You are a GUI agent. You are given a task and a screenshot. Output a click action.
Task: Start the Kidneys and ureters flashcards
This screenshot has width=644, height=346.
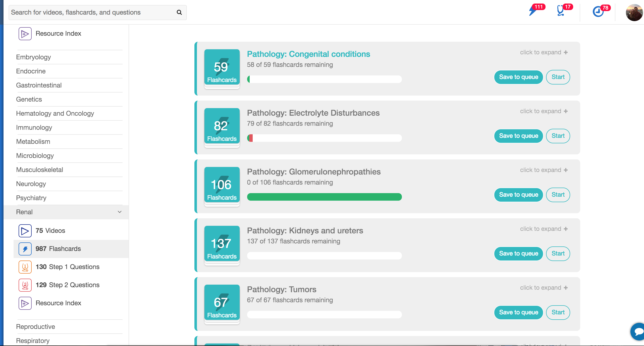558,253
